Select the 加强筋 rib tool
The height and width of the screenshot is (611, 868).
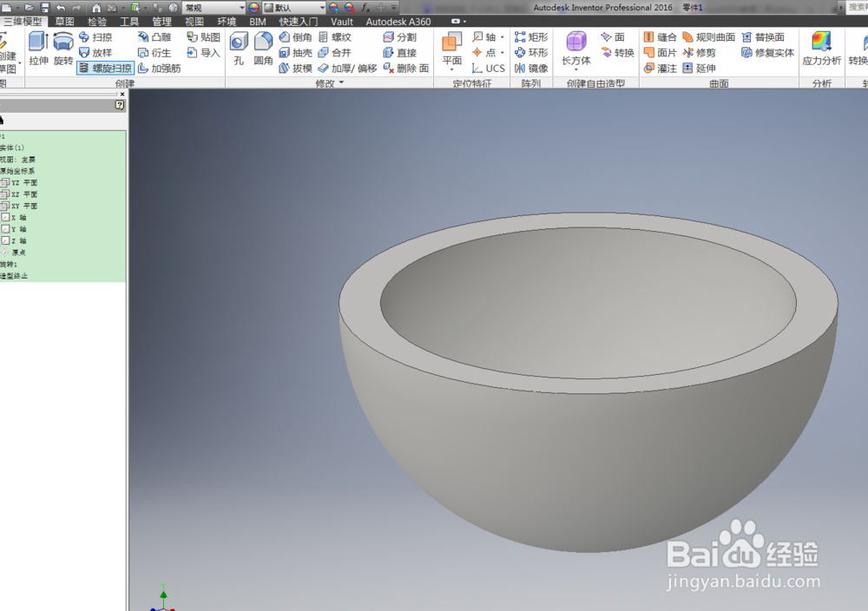[x=160, y=68]
